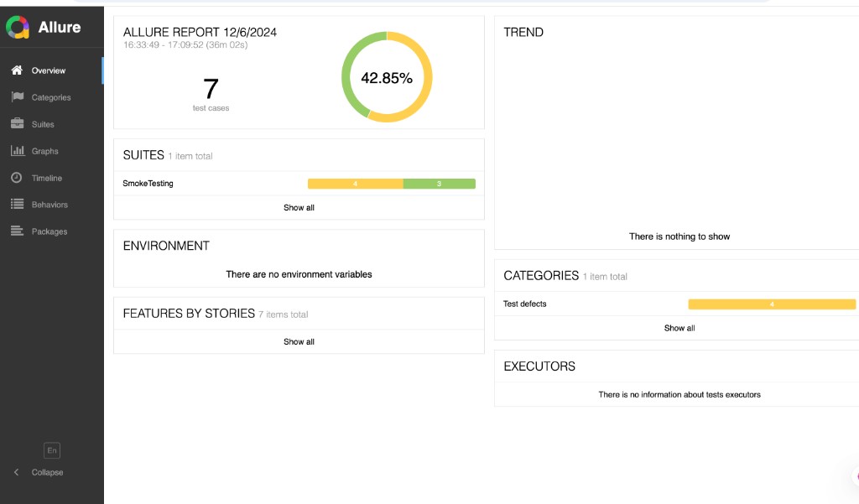Open the Categories tab label
The image size is (859, 504).
(x=51, y=97)
